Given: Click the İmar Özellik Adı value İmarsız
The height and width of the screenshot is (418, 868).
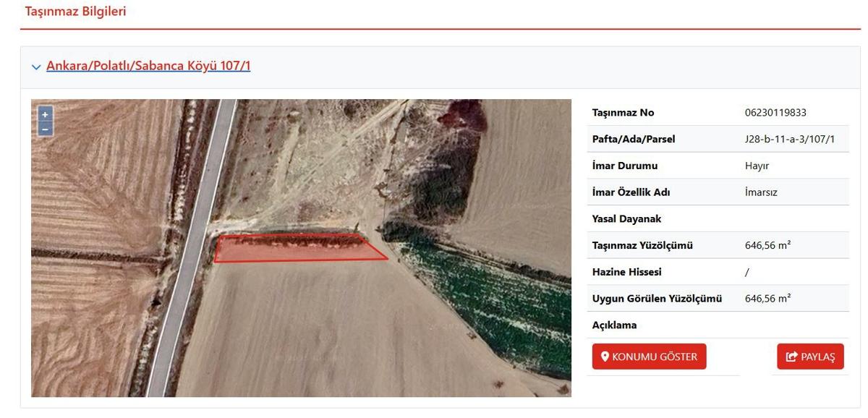Looking at the screenshot, I should point(761,192).
